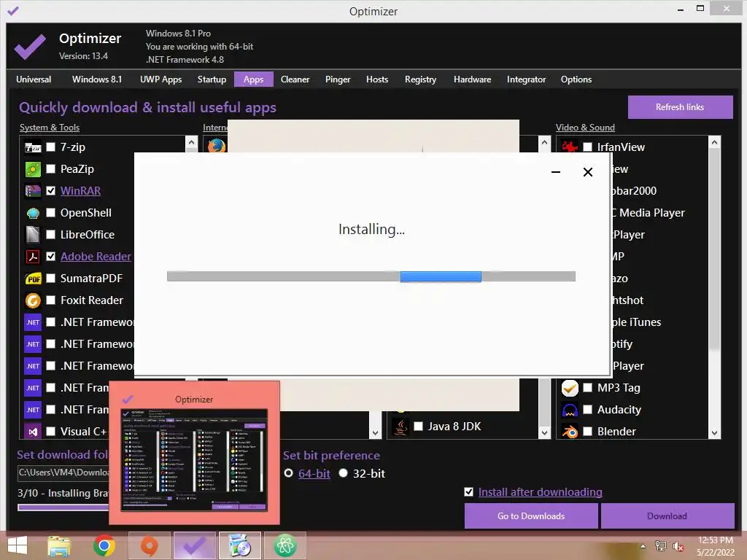Click the 7-zip app icon

33,147
